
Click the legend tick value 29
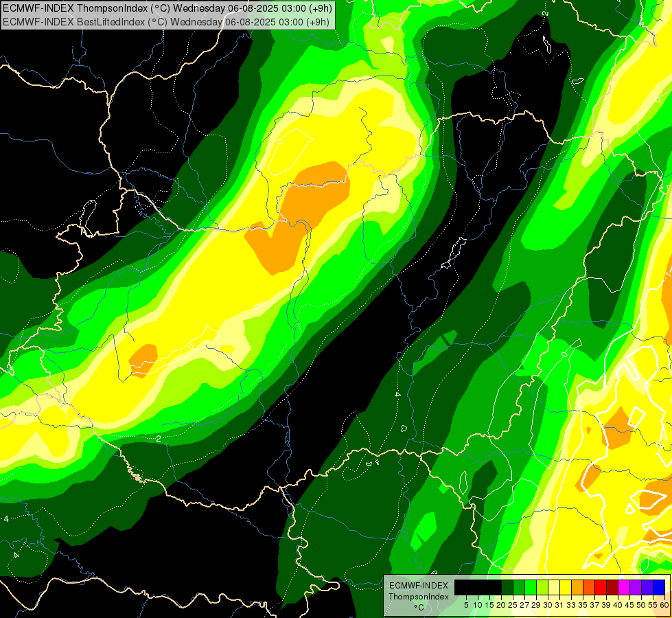click(537, 605)
